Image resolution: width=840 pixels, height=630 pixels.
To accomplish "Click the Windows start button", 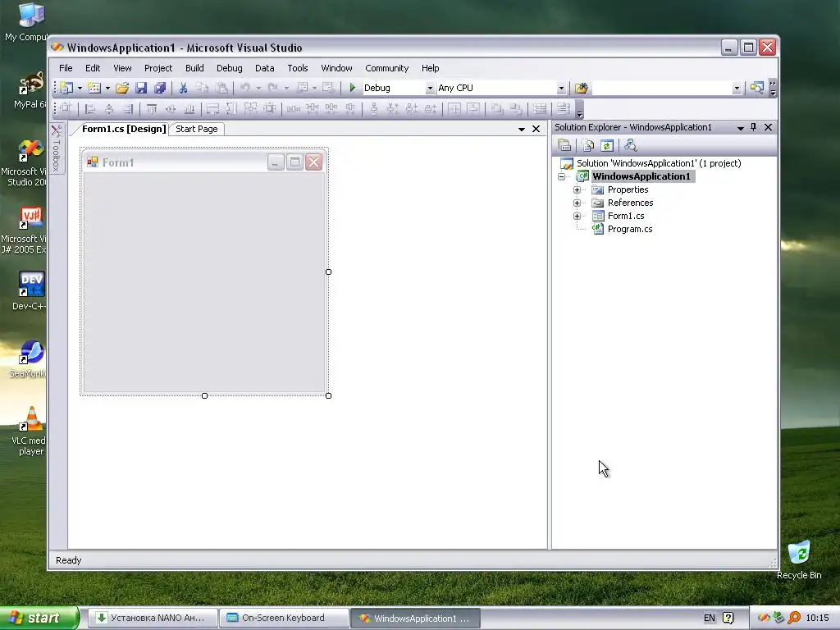I will (x=39, y=618).
